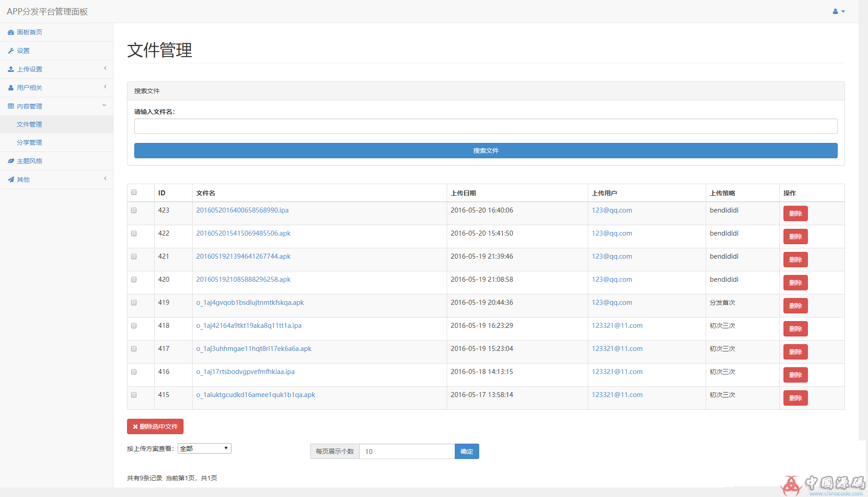Click the paper plane icon beside 其他
The width and height of the screenshot is (868, 497).
tap(11, 180)
